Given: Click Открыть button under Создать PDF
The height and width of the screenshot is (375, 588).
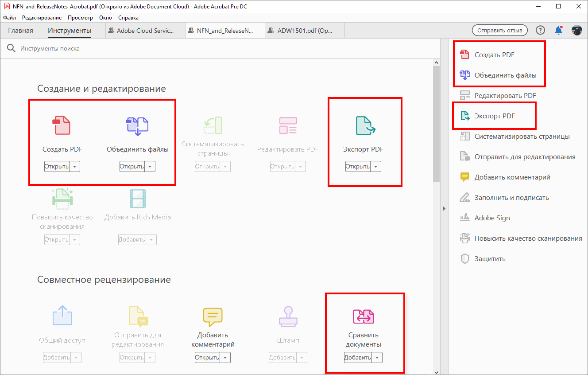Looking at the screenshot, I should 57,167.
